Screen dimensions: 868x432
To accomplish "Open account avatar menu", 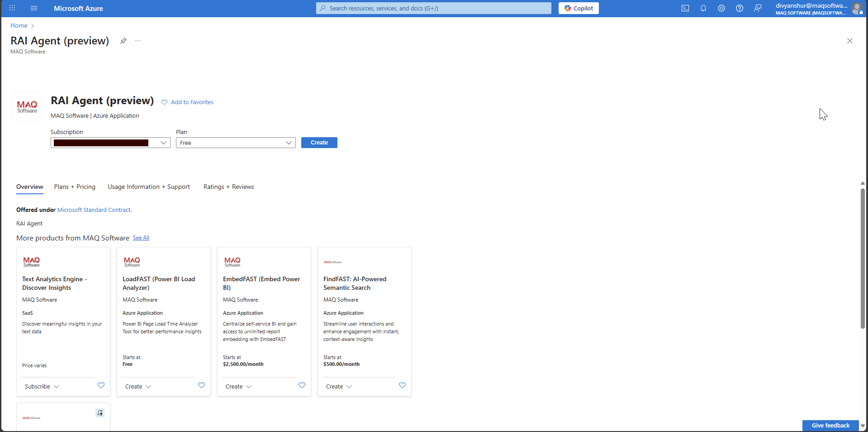I will click(857, 8).
